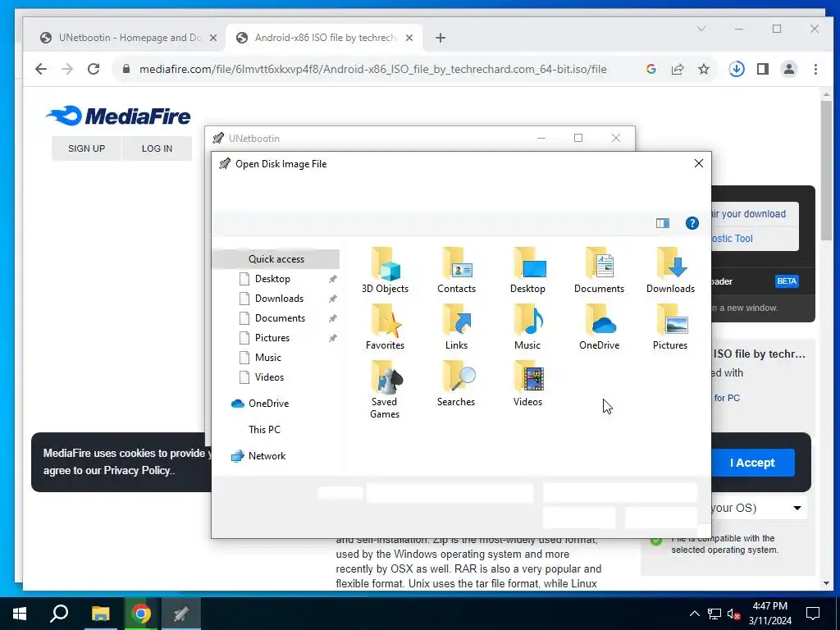Select Downloads in Quick access sidebar
The height and width of the screenshot is (630, 840).
(279, 299)
